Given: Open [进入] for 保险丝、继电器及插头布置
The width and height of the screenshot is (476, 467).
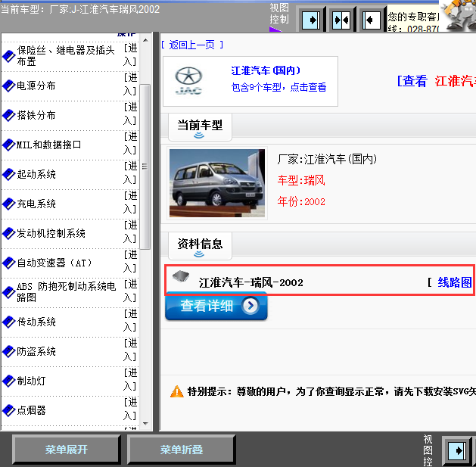Looking at the screenshot, I should [130, 55].
